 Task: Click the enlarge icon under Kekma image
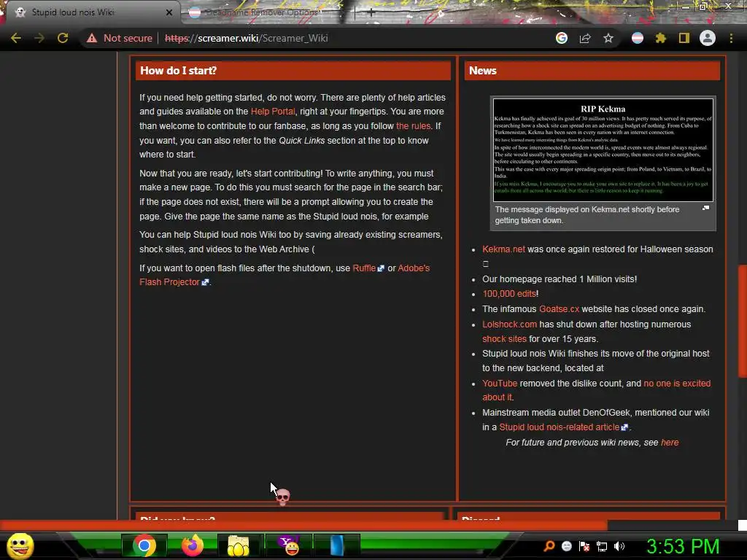click(x=705, y=208)
